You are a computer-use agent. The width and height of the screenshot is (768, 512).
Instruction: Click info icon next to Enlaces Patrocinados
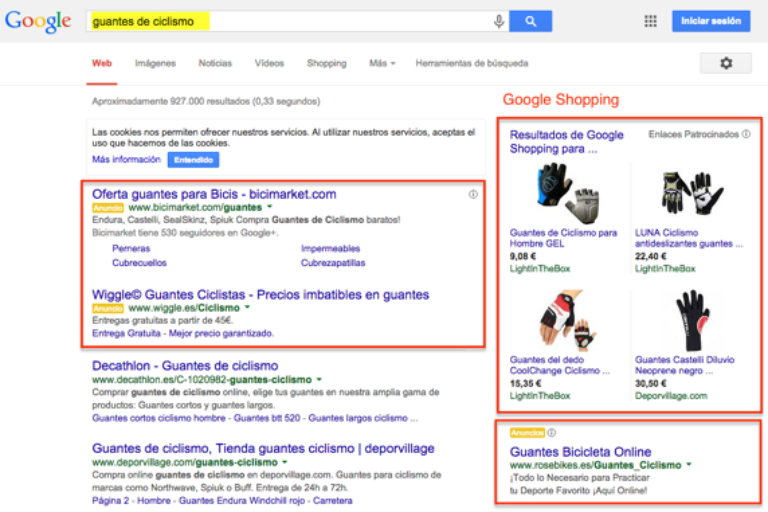[746, 134]
